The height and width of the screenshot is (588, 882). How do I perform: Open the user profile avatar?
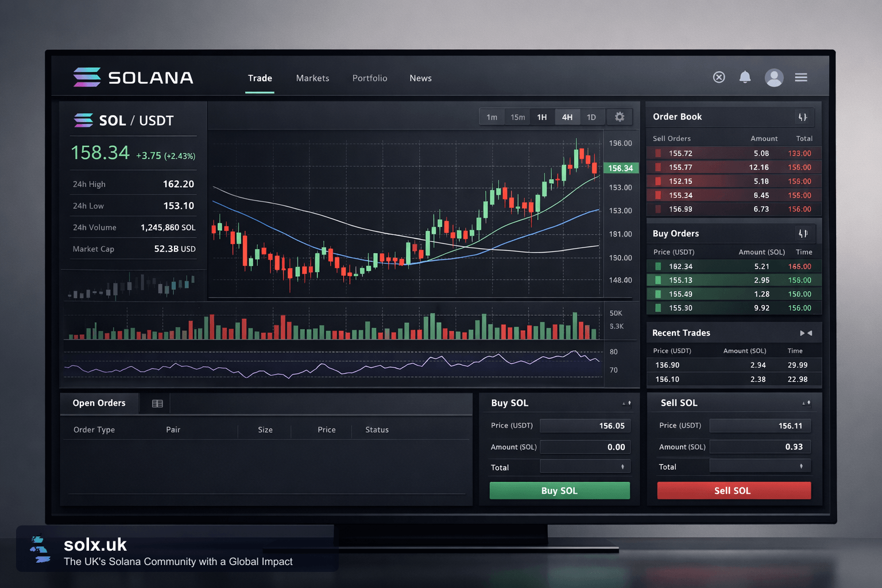click(x=774, y=78)
